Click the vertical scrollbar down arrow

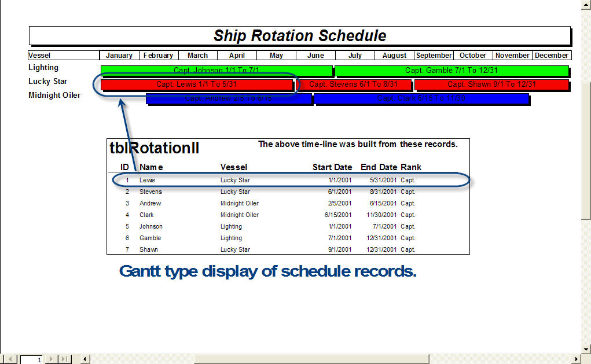click(586, 349)
